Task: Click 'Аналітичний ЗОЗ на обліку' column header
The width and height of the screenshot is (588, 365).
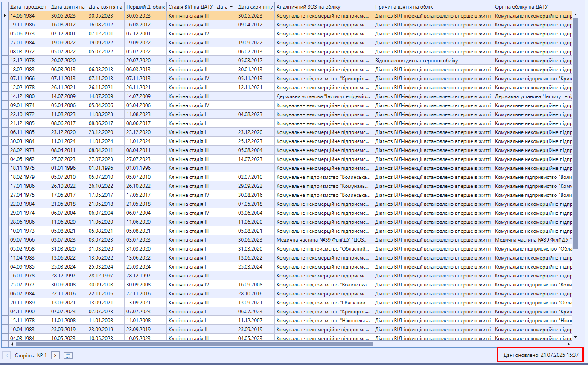Action: tap(324, 7)
